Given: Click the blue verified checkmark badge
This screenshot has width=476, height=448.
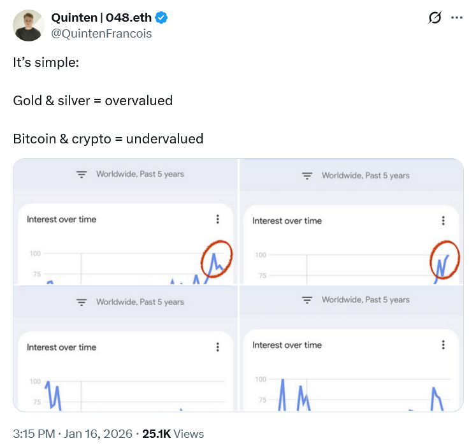Looking at the screenshot, I should click(x=162, y=18).
